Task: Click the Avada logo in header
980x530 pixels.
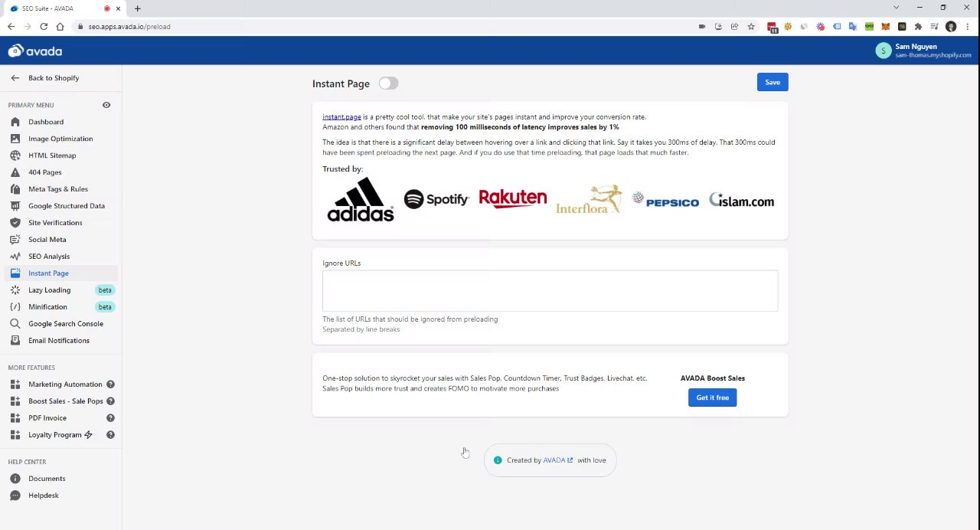Action: [x=35, y=51]
